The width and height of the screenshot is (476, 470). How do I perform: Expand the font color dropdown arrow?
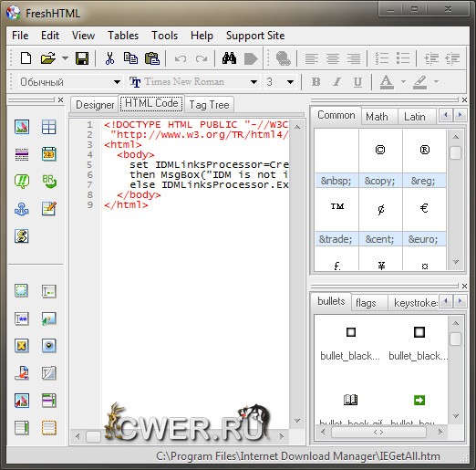(x=403, y=81)
